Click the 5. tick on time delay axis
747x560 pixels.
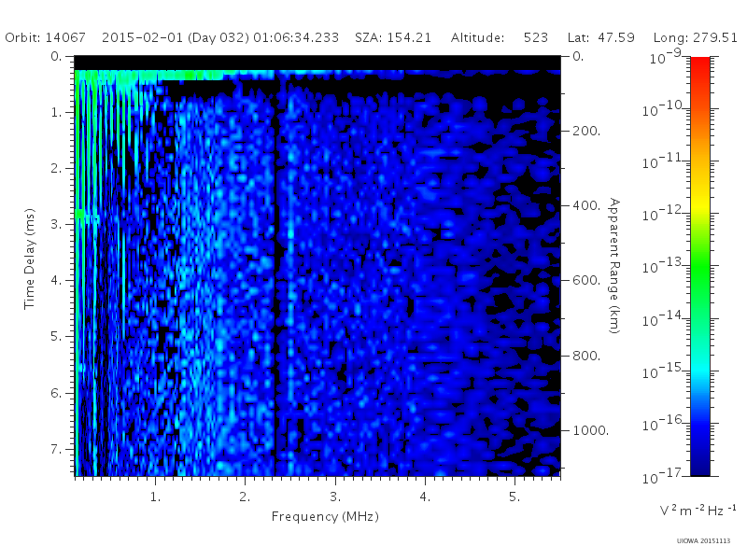coord(56,337)
